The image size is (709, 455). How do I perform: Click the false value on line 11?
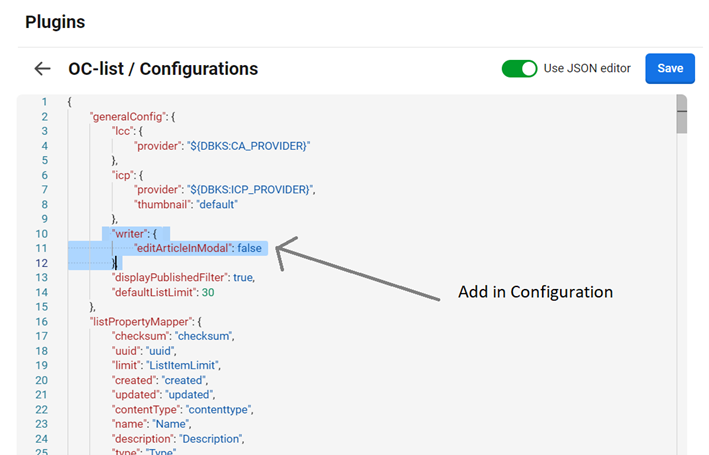point(252,248)
